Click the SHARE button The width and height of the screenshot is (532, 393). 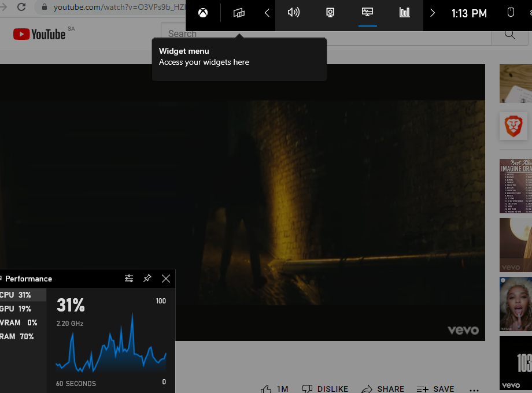point(383,389)
